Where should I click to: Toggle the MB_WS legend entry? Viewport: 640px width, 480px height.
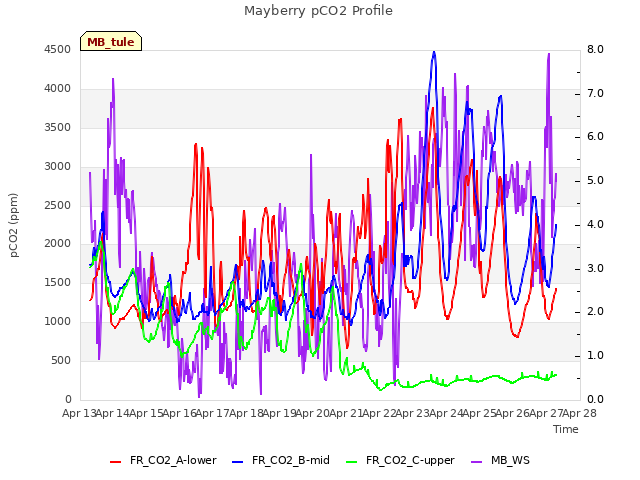click(500, 460)
